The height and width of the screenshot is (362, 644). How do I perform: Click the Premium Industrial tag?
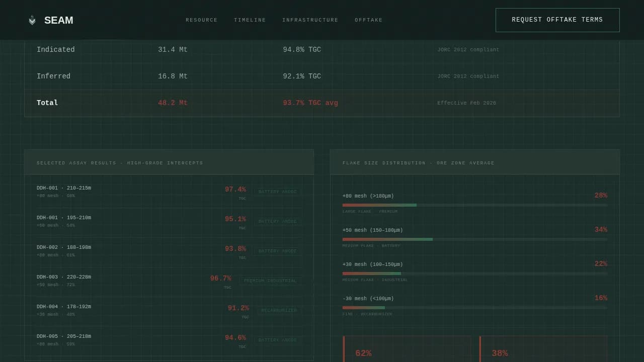click(271, 281)
